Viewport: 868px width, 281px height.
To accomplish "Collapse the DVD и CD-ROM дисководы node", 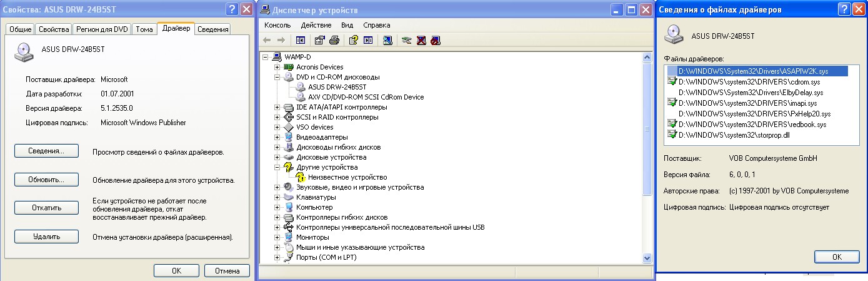I will [x=277, y=77].
